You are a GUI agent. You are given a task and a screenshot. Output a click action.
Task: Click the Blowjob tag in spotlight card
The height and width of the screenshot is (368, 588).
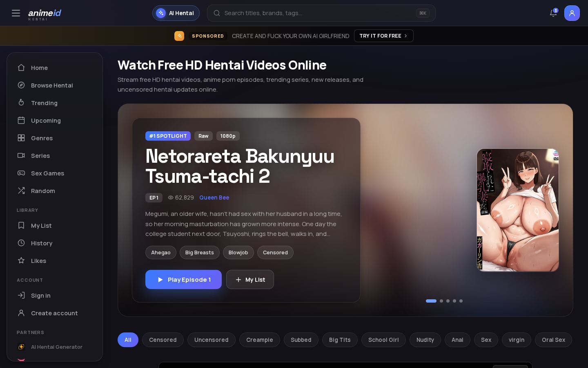pos(238,253)
